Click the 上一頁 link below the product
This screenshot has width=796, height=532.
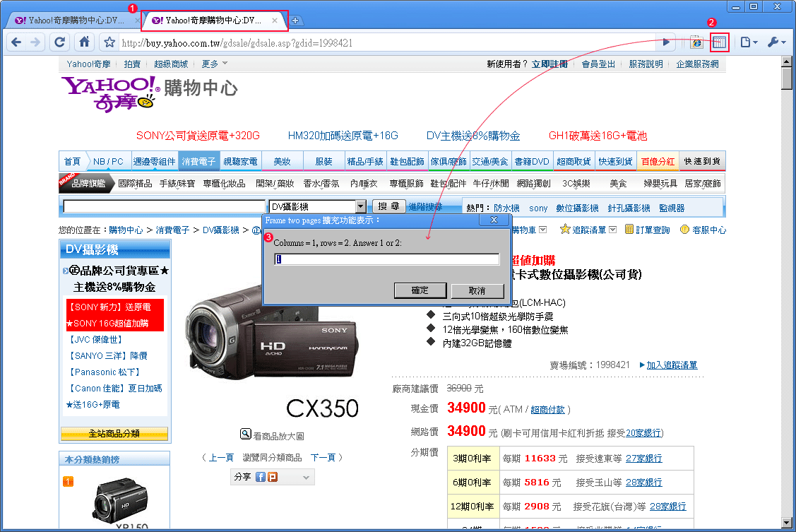pos(221,458)
